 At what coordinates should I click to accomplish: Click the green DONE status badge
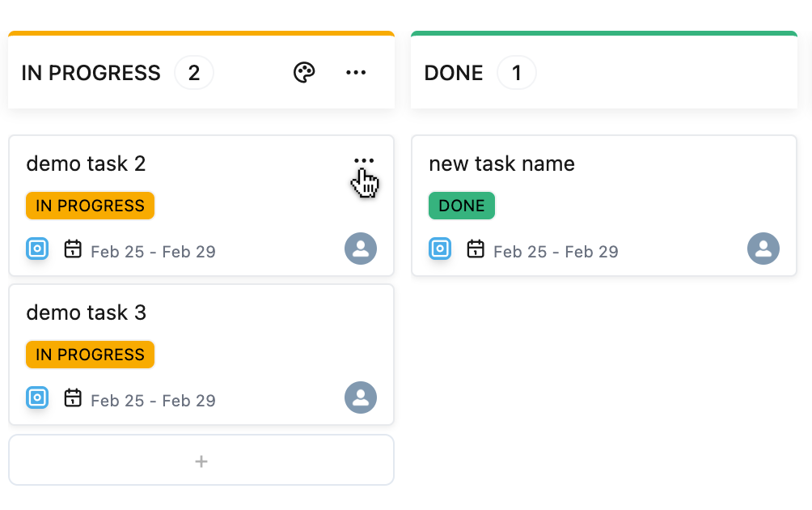(x=461, y=206)
